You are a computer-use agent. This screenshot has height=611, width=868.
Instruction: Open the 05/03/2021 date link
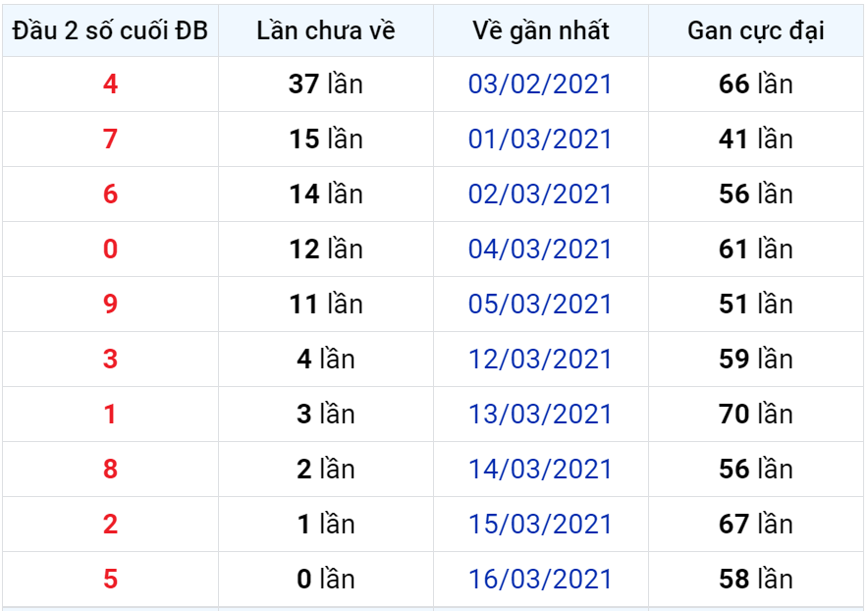point(540,305)
